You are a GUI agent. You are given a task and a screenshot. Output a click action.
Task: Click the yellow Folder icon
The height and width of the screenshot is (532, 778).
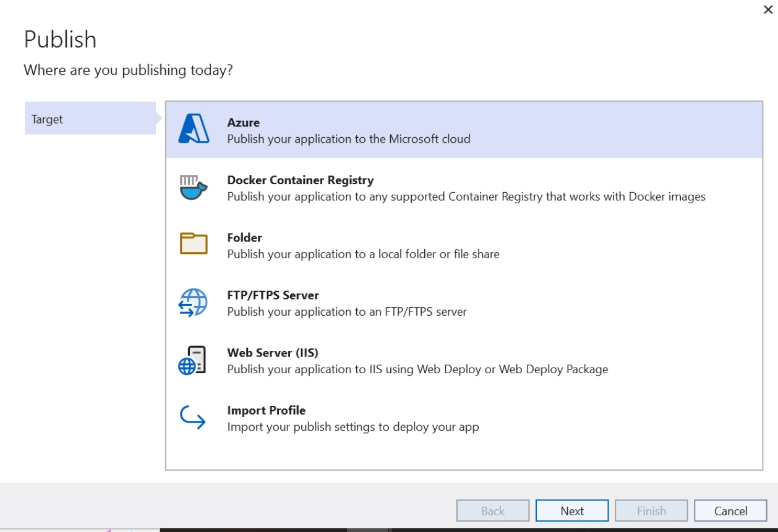click(x=194, y=244)
